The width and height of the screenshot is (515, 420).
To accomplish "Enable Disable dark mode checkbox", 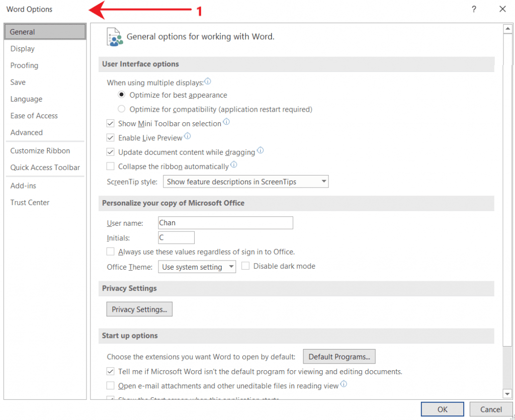I will 245,266.
